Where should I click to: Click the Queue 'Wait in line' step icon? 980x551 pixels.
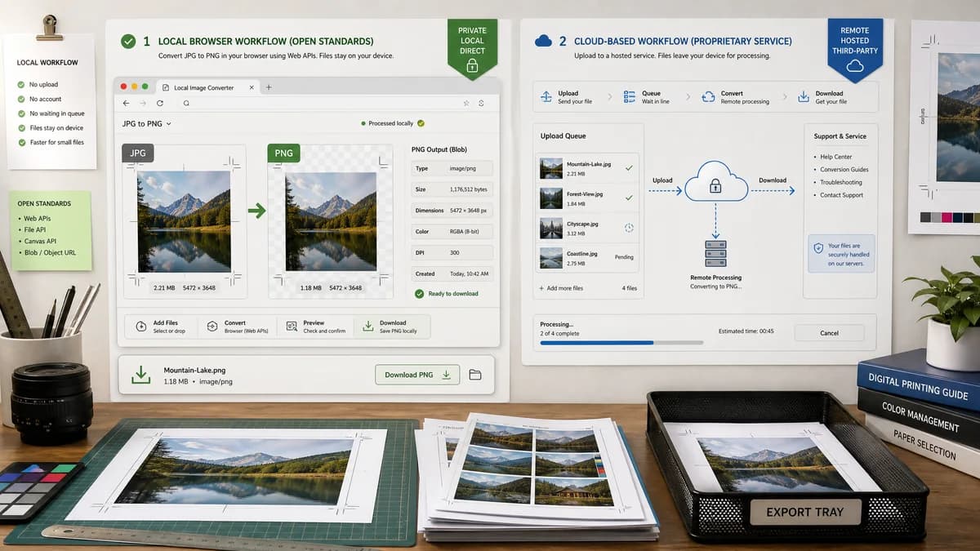coord(629,97)
